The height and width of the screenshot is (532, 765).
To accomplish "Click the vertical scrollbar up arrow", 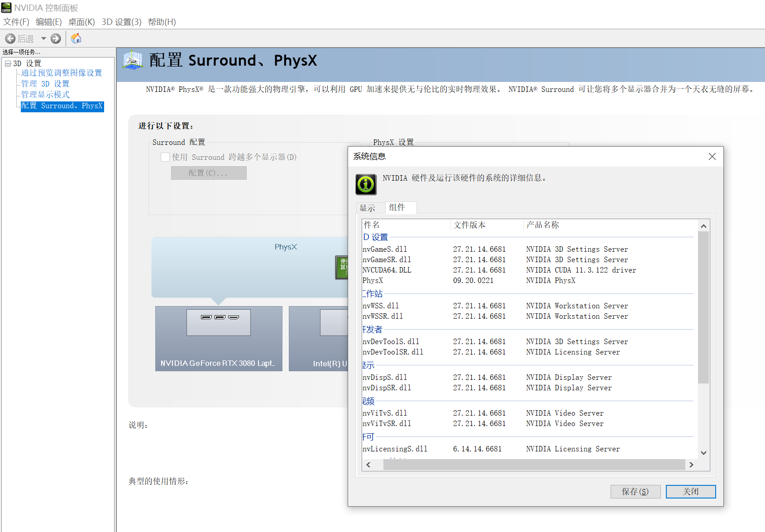I will [x=703, y=226].
